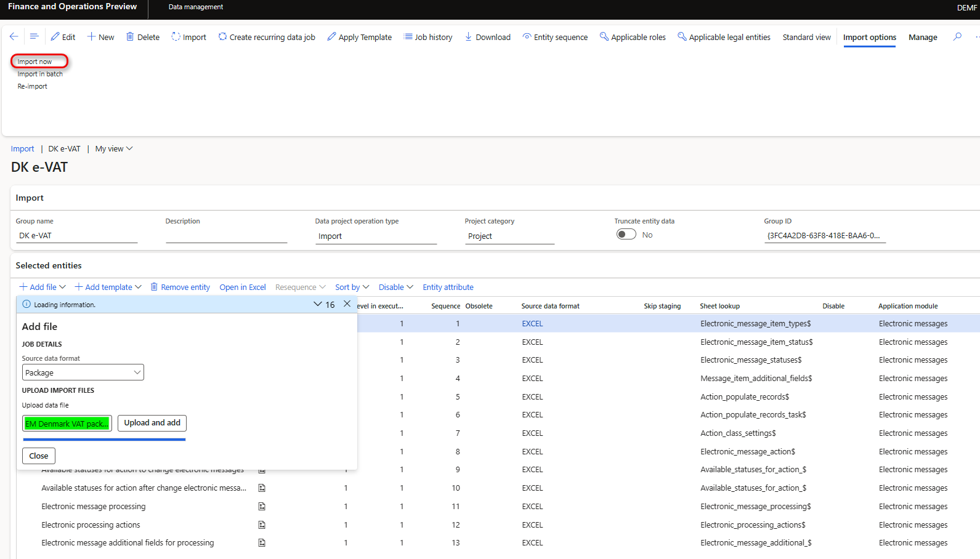Select Re-import option
Image resolution: width=980 pixels, height=559 pixels.
tap(32, 86)
